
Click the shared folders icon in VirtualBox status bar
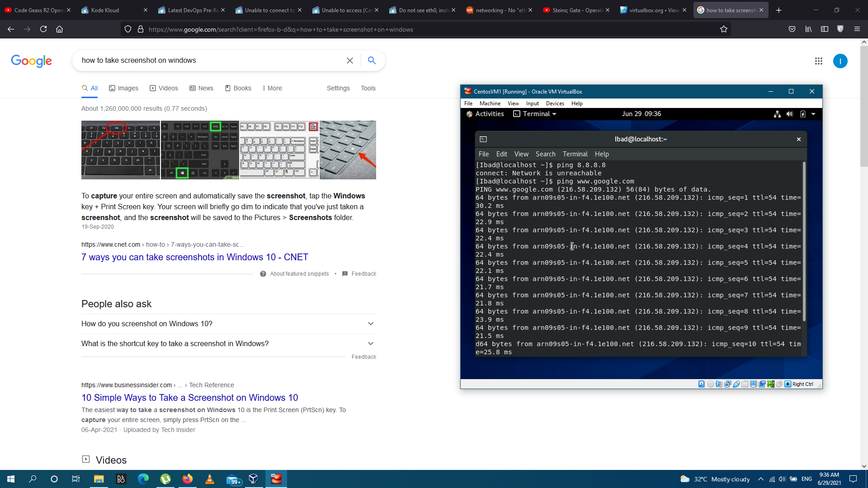click(745, 384)
